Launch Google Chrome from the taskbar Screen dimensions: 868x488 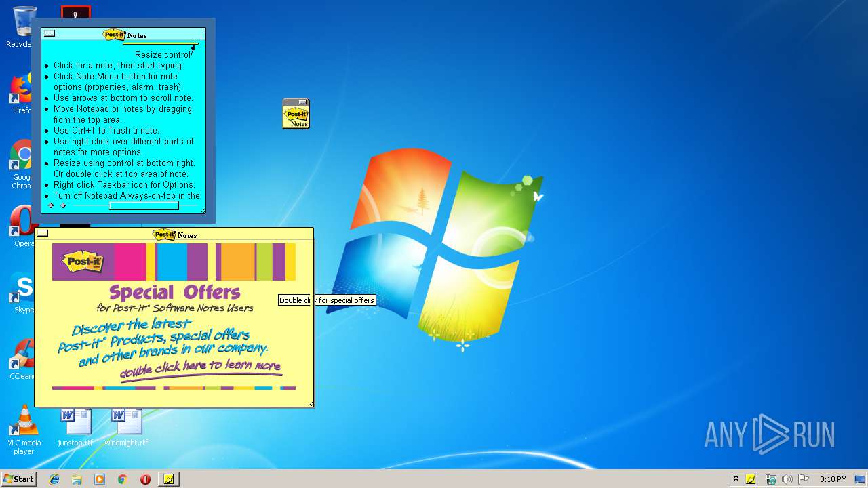tap(123, 479)
